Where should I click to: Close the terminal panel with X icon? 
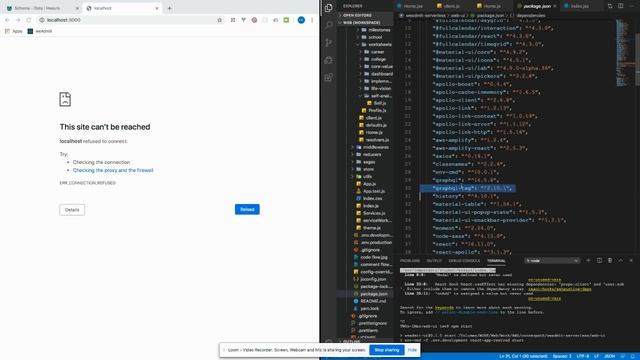[x=631, y=260]
